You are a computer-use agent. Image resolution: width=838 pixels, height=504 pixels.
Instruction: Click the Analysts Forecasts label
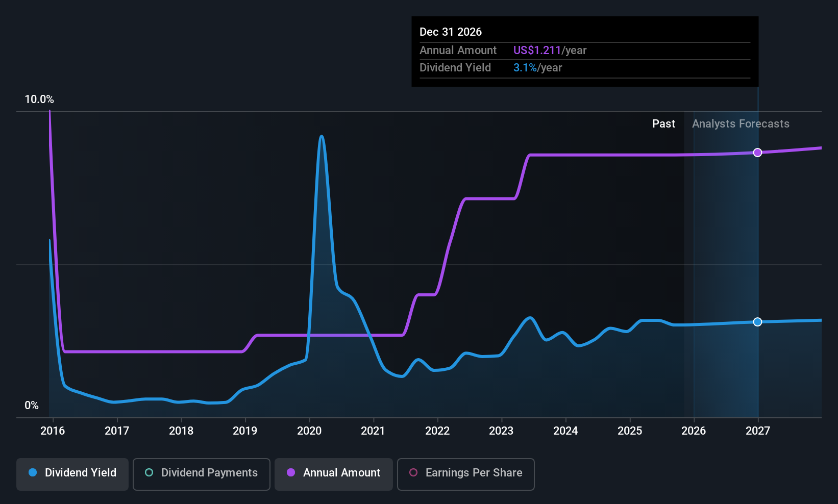741,124
